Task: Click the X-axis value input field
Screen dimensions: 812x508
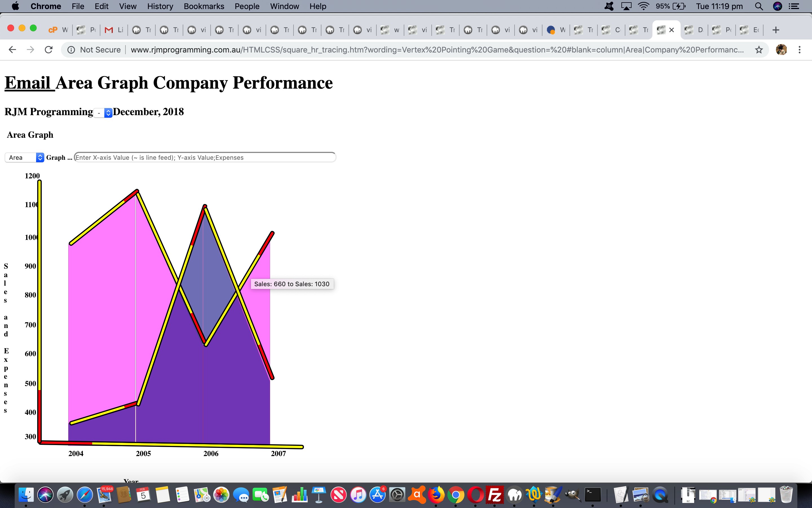Action: pos(205,157)
